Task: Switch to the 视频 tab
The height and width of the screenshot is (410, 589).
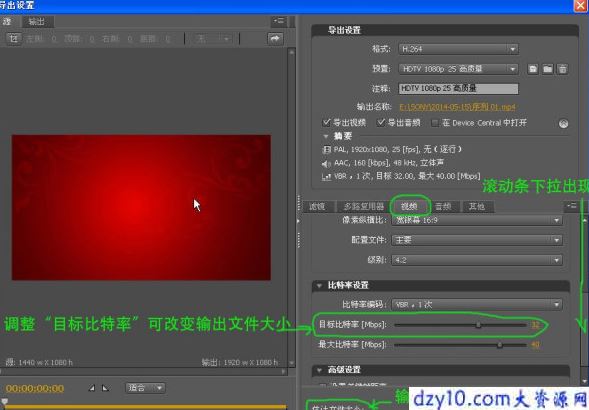Action: point(409,206)
